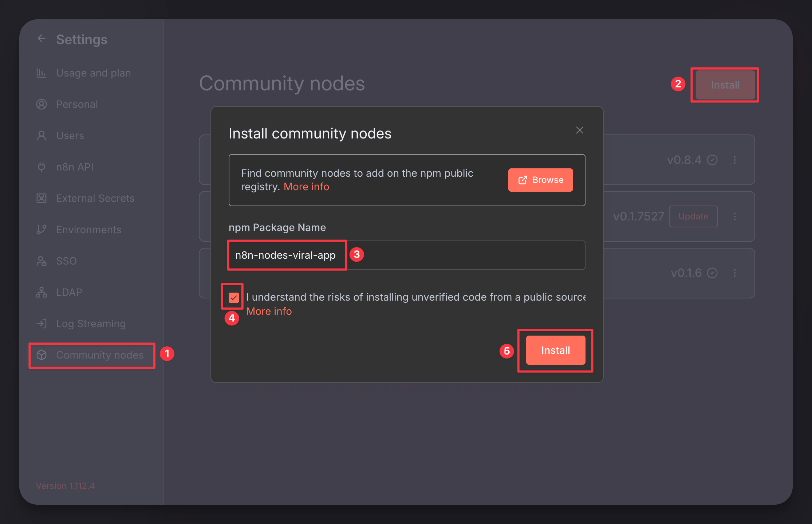Select the Personal settings icon
The height and width of the screenshot is (524, 812).
[x=42, y=104]
